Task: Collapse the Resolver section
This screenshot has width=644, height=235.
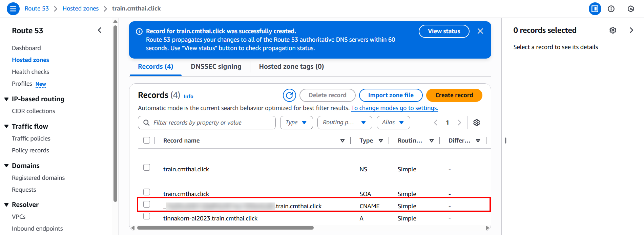Action: click(6, 205)
